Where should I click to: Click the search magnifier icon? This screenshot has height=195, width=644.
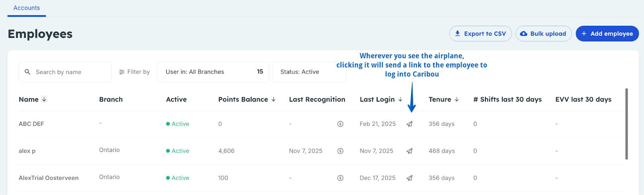pyautogui.click(x=27, y=72)
